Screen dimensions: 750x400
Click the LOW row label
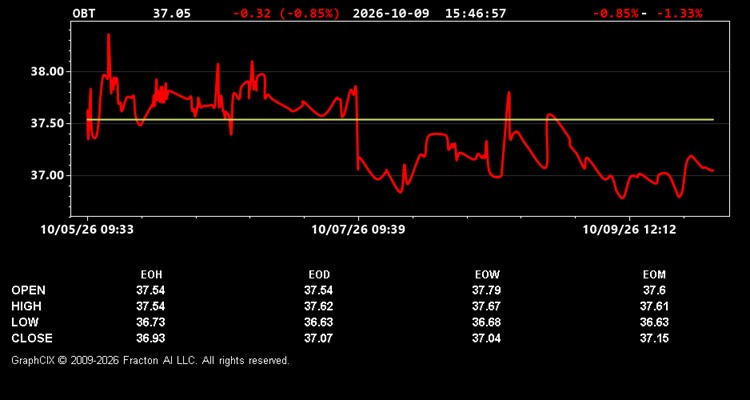25,322
